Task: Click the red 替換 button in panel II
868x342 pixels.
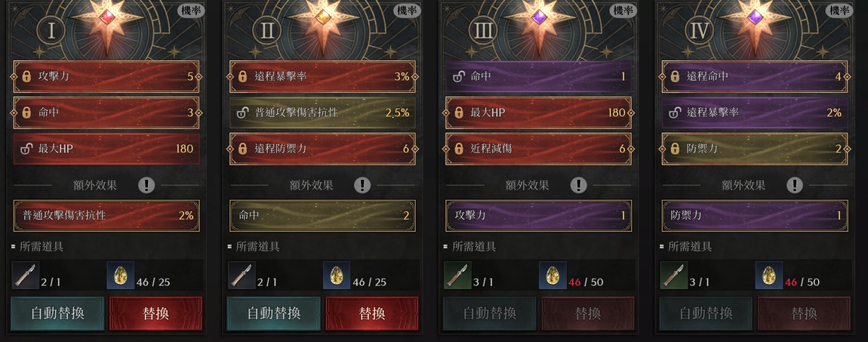Action: (x=372, y=314)
